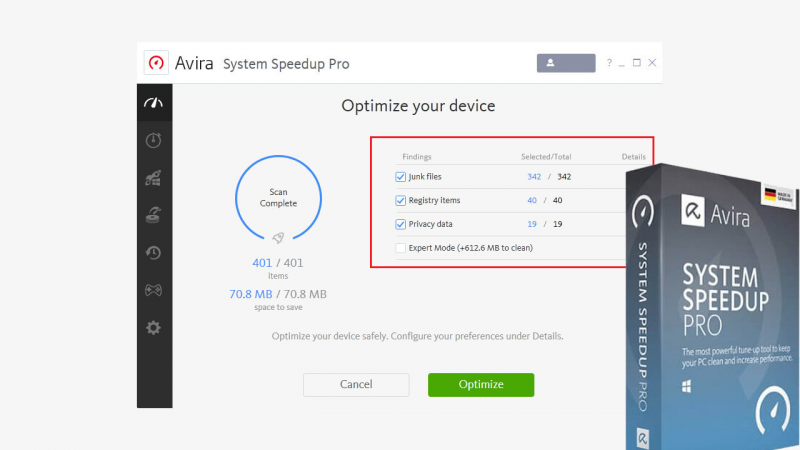
Task: Open the user account button
Action: tap(566, 63)
